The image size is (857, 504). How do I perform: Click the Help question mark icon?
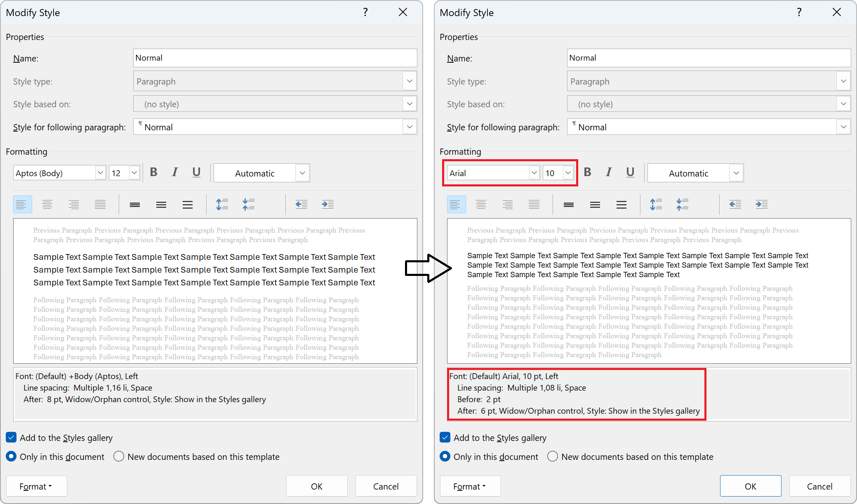coord(365,12)
